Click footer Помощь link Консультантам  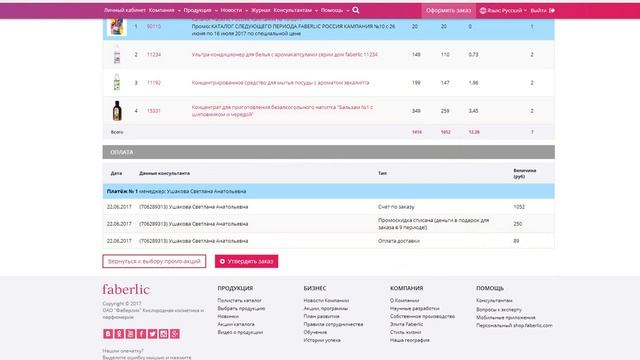(x=494, y=300)
